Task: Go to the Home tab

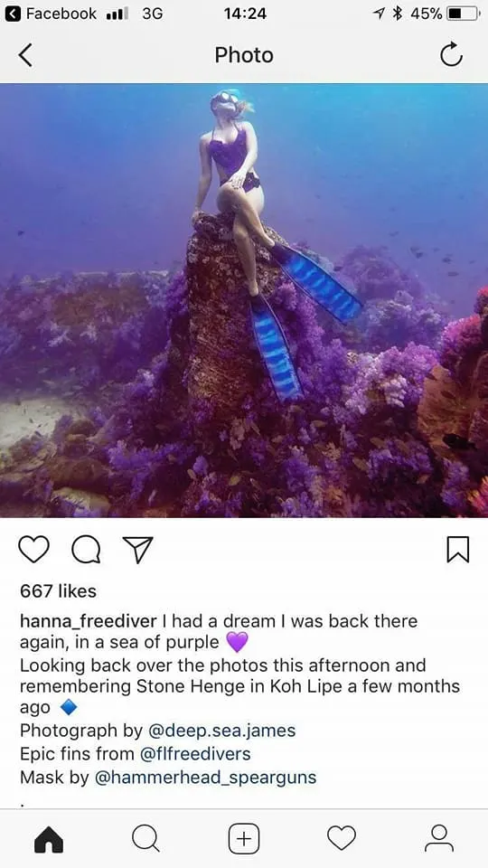Action: point(49,839)
